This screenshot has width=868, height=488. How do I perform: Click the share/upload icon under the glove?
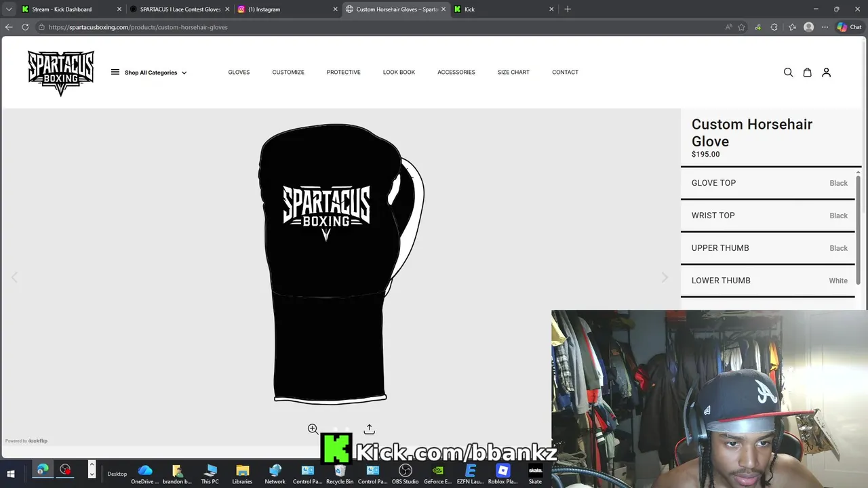click(369, 429)
